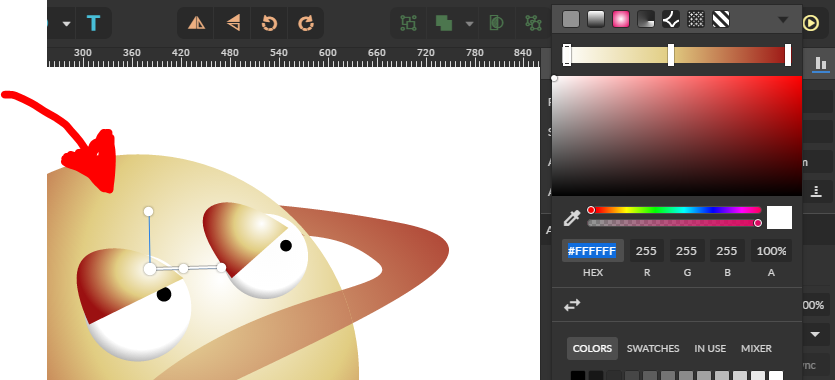Open the boolean operations dropdown arrow
The width and height of the screenshot is (835, 380).
click(469, 23)
